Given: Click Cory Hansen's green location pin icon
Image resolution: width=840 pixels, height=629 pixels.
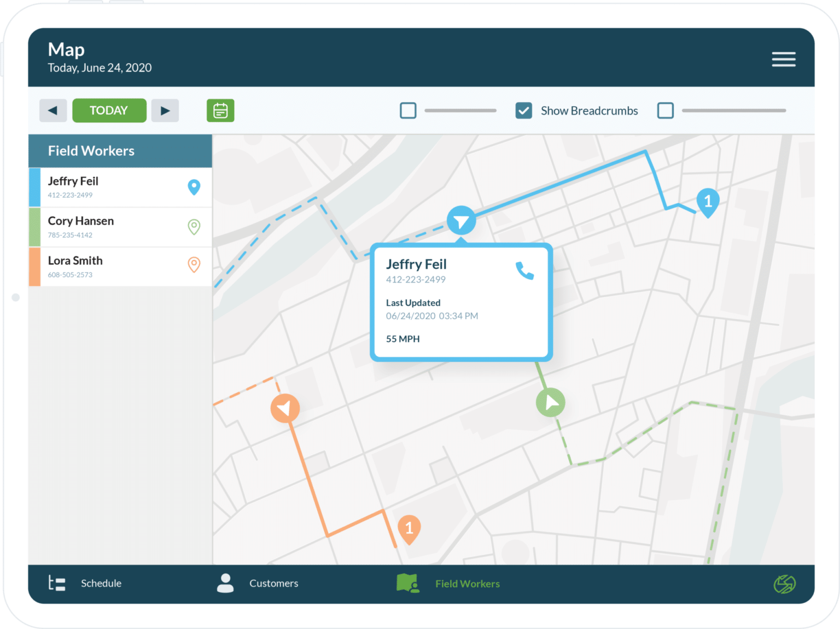Looking at the screenshot, I should click(x=194, y=227).
